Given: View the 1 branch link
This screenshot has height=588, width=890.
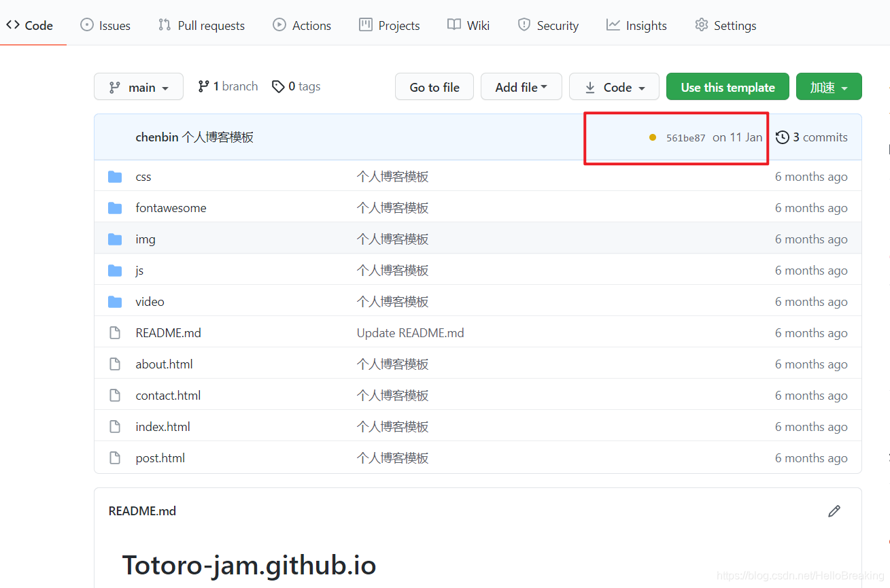Looking at the screenshot, I should pyautogui.click(x=228, y=86).
